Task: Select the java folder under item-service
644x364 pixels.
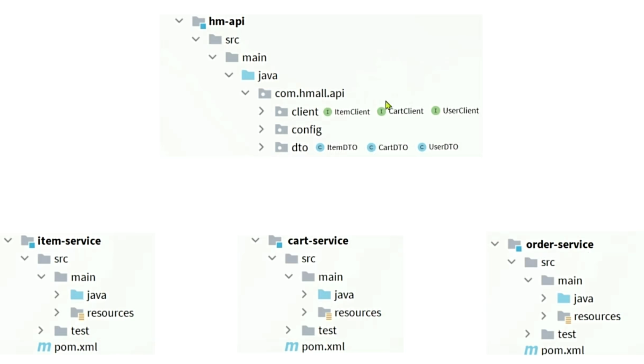Action: pyautogui.click(x=96, y=295)
